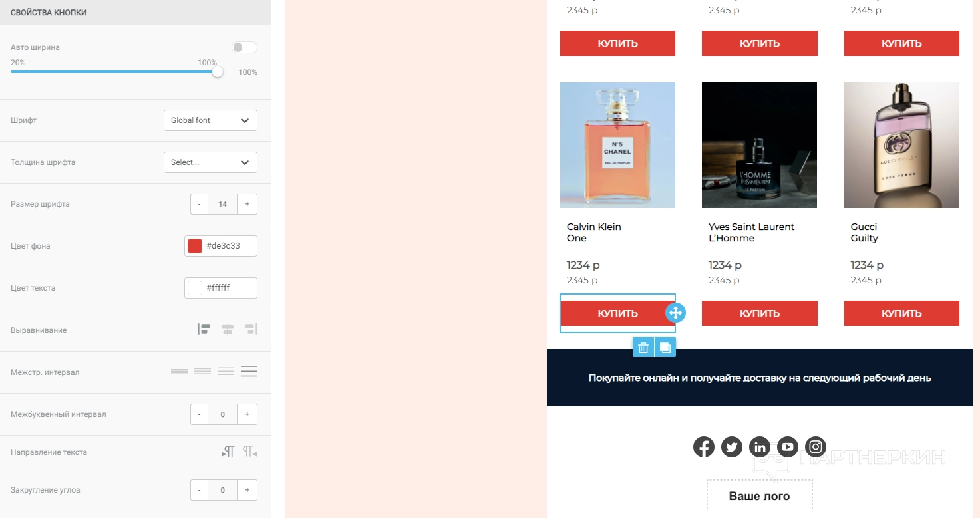This screenshot has width=980, height=518.
Task: Increase the Размер шрифта value
Action: coord(247,204)
